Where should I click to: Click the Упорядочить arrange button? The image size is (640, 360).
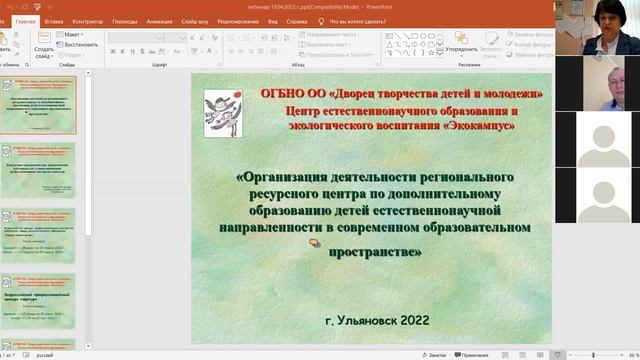[462, 43]
